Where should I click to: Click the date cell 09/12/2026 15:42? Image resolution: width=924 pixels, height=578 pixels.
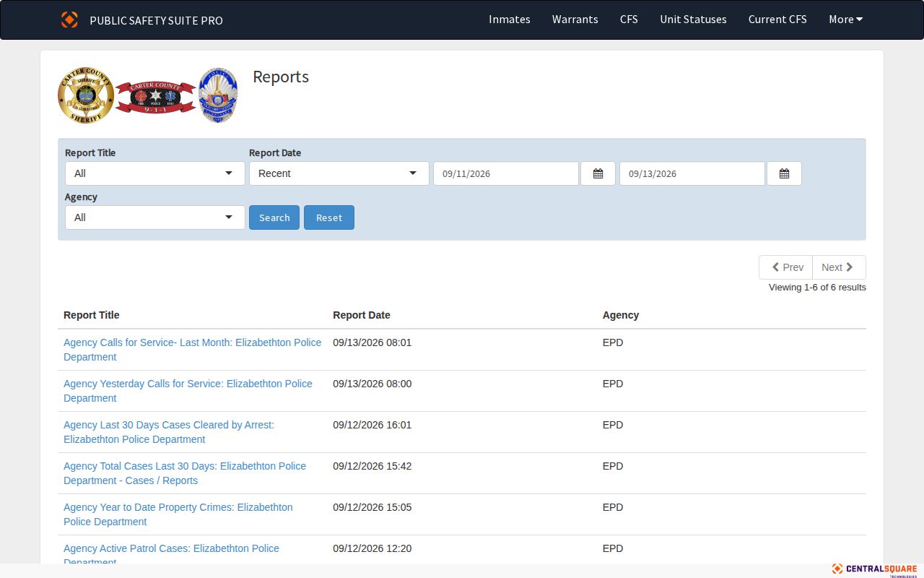point(372,466)
